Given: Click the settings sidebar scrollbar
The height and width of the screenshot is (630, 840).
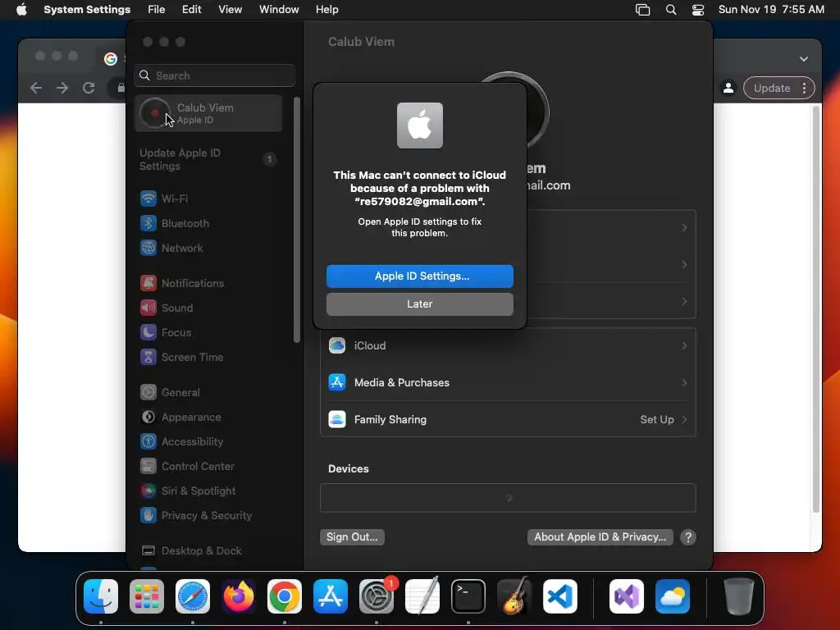Looking at the screenshot, I should pos(297,220).
